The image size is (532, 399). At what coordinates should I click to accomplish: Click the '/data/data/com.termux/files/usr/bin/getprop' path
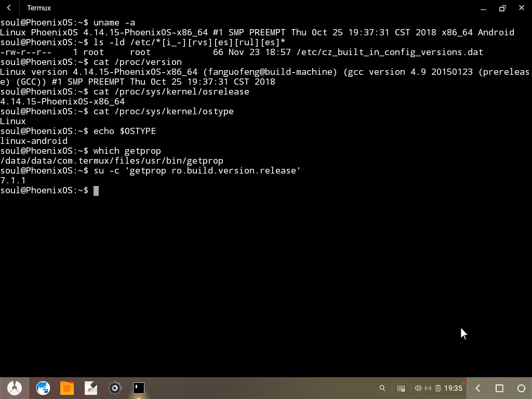[112, 161]
